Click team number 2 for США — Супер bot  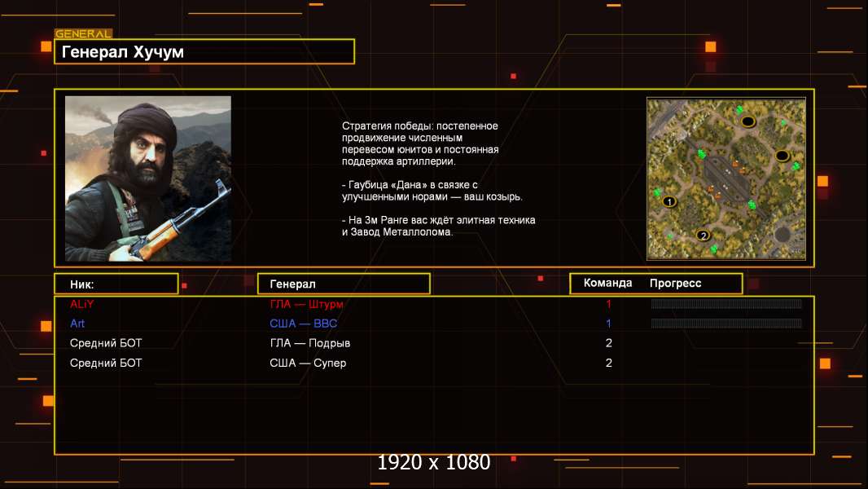pos(609,363)
